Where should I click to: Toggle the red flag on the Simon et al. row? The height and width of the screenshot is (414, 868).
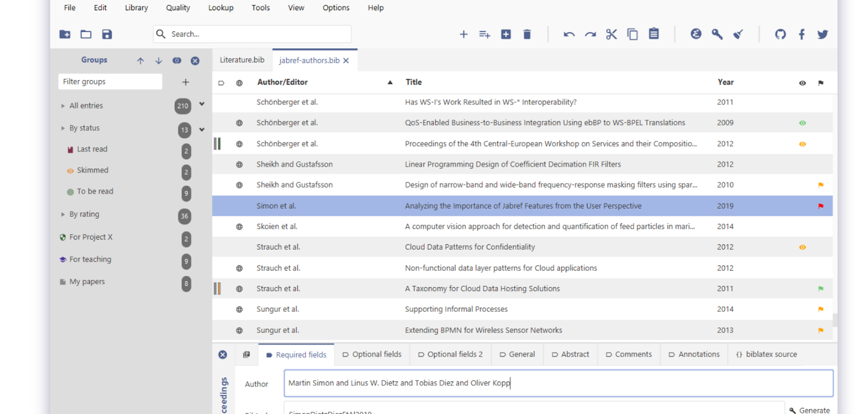(820, 206)
